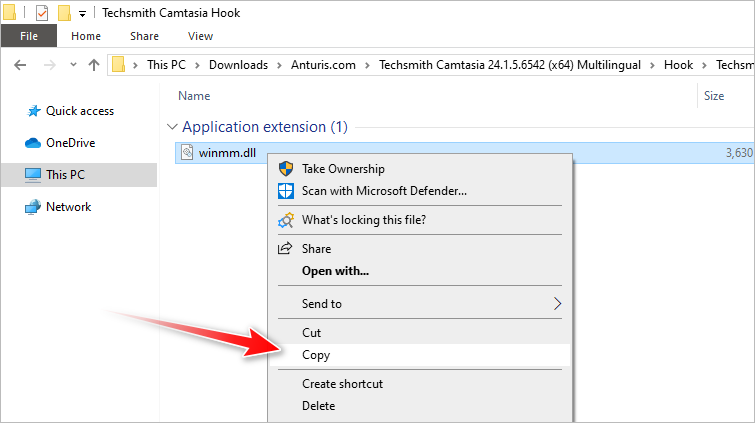Image resolution: width=755 pixels, height=423 pixels.
Task: Click the Share icon in context menu
Action: point(285,249)
